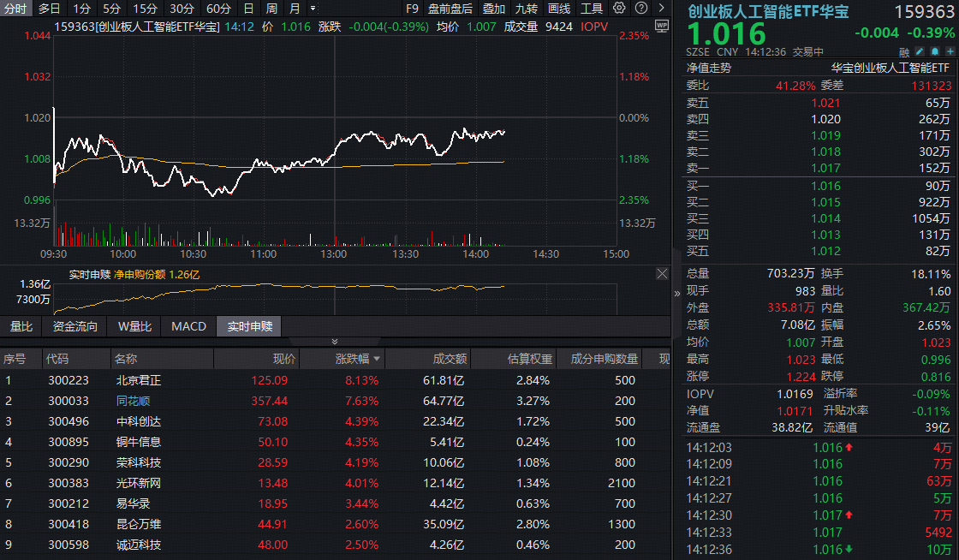Click the plus icon to add 159363 to watchlist
This screenshot has width=959, height=560.
950,51
